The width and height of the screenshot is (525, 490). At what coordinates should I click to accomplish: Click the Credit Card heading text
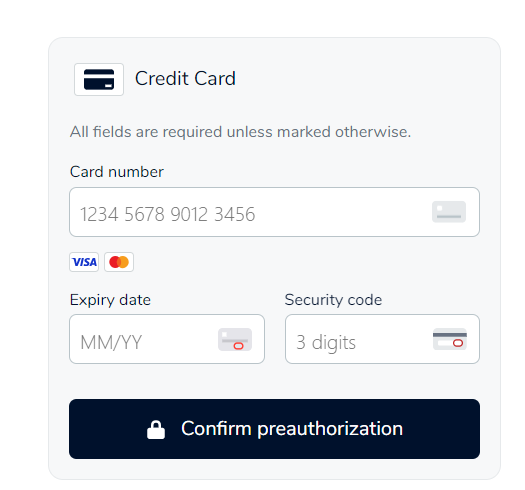tap(185, 79)
